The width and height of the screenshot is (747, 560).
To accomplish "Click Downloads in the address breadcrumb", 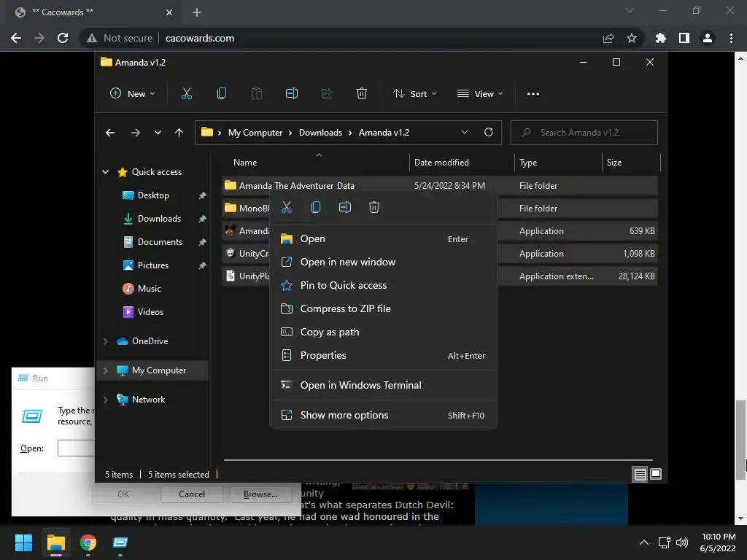I will pos(321,133).
